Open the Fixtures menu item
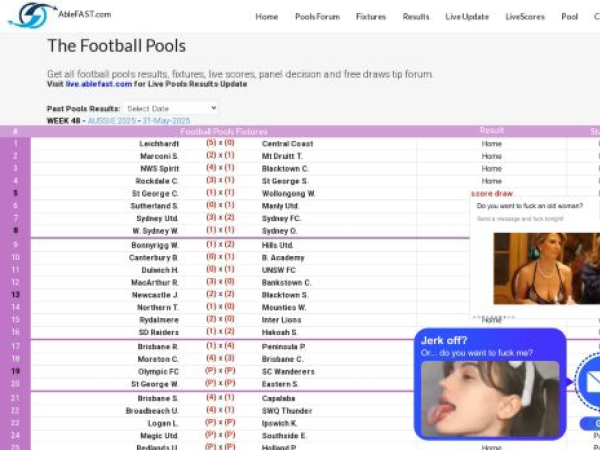 (x=371, y=17)
